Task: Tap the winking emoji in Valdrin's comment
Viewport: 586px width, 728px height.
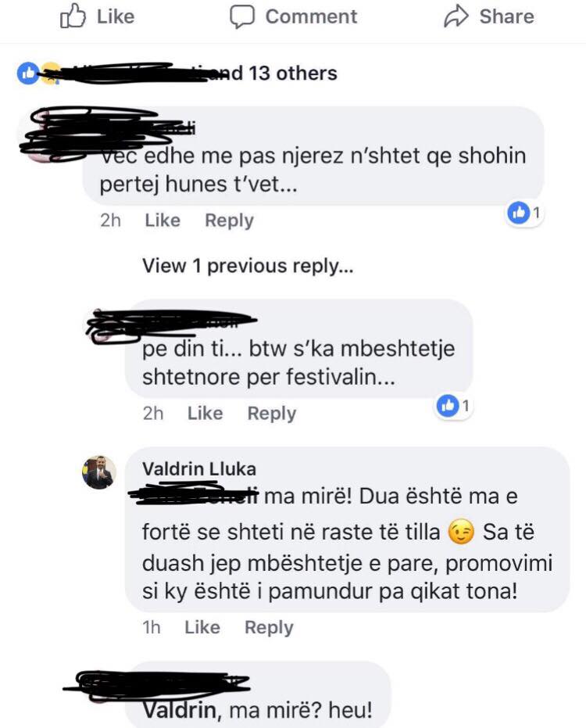Action: pyautogui.click(x=461, y=532)
